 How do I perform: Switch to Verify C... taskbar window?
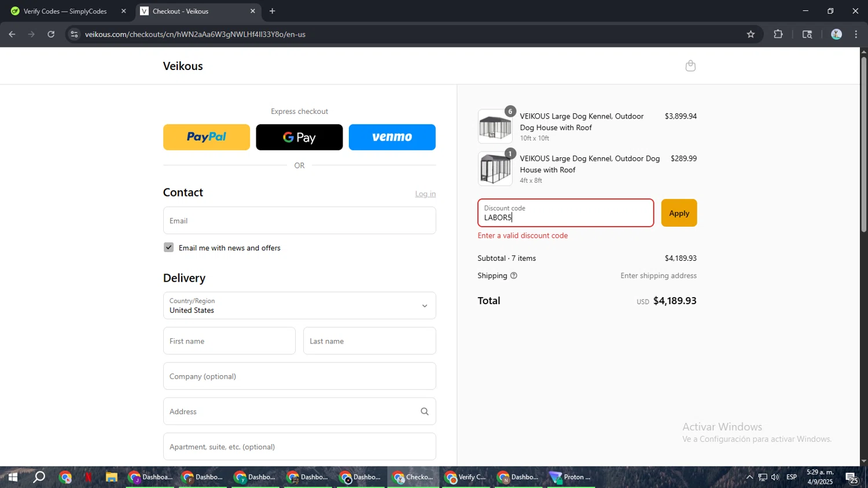click(466, 477)
